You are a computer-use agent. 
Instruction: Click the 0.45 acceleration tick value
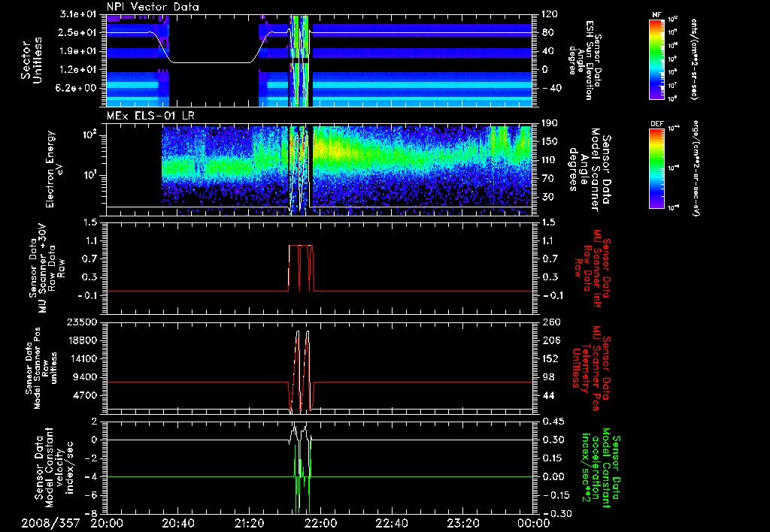[x=553, y=422]
